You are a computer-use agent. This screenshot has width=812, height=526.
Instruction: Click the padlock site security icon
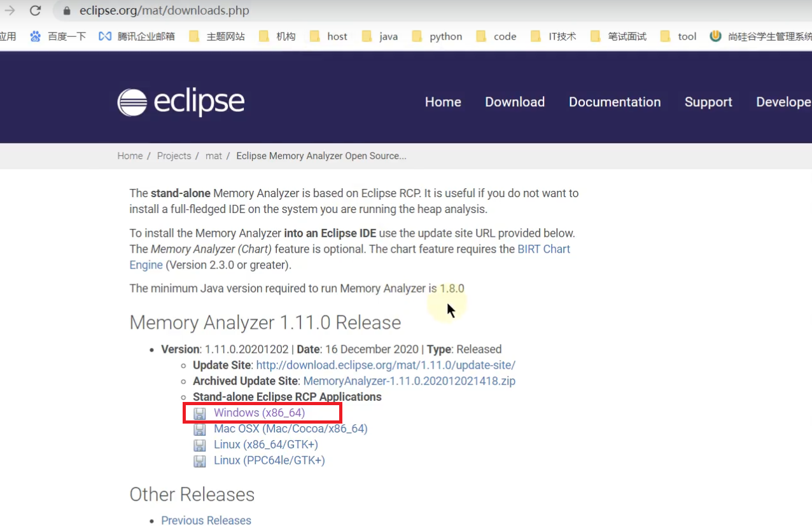pyautogui.click(x=67, y=11)
